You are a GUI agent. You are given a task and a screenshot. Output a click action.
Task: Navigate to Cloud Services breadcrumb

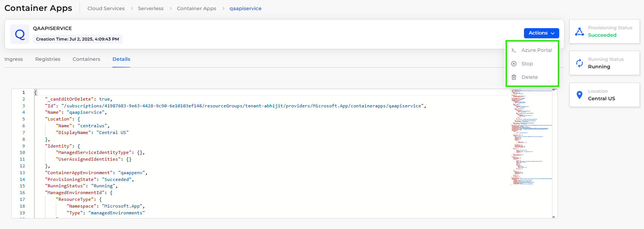pyautogui.click(x=106, y=9)
